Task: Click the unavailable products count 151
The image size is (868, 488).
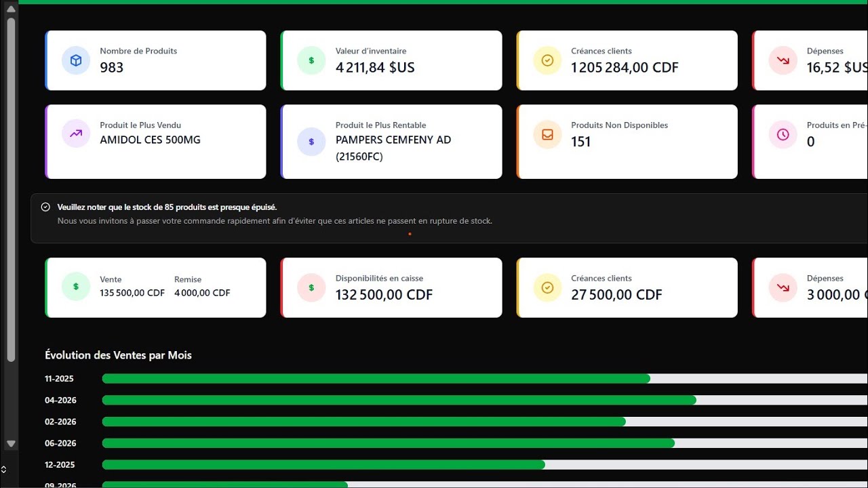Action: click(x=581, y=142)
